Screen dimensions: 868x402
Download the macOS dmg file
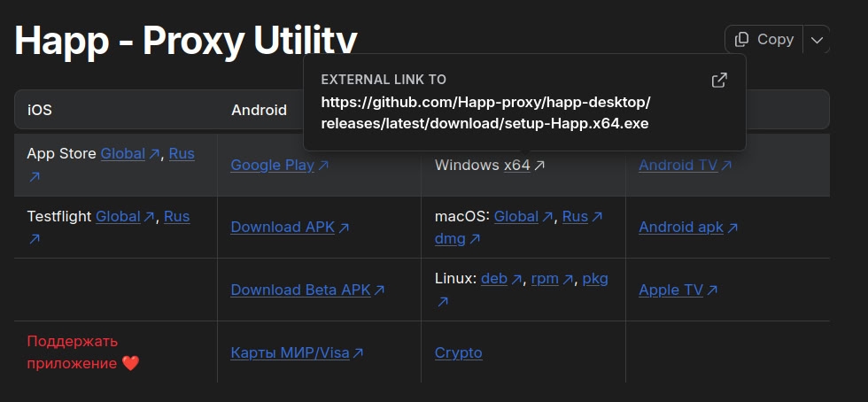(450, 238)
